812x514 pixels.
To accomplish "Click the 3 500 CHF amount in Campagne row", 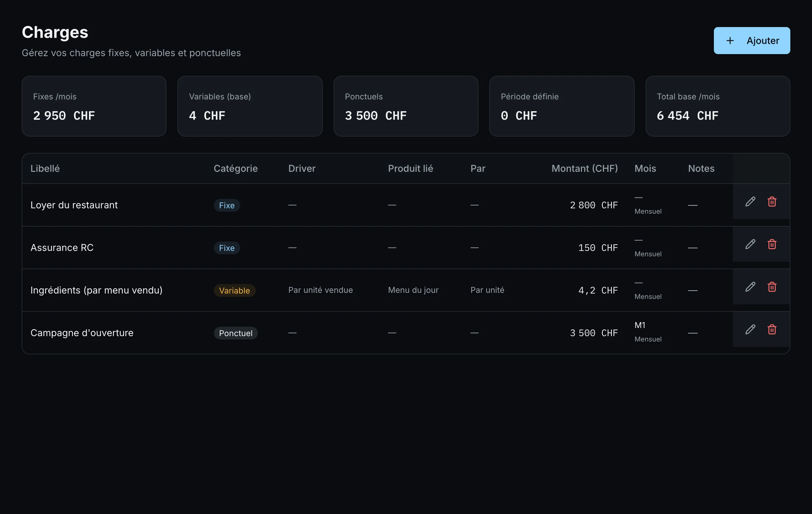I will [x=594, y=333].
